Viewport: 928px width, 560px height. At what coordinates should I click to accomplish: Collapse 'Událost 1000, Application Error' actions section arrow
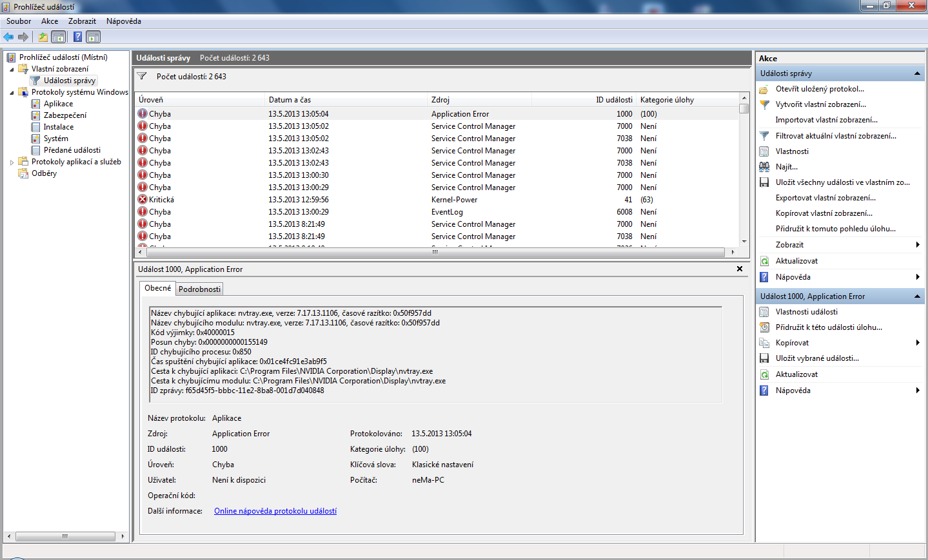coord(917,296)
